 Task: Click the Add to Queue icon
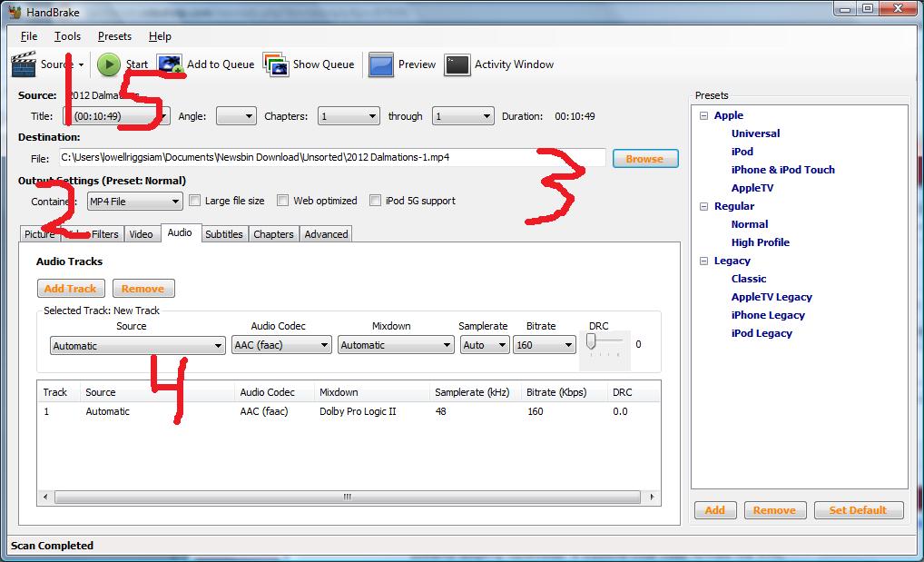click(170, 64)
